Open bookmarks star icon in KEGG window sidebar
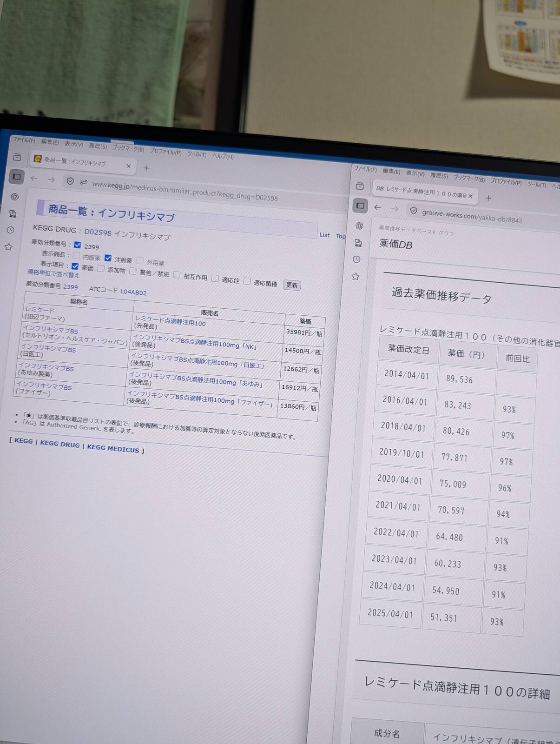The image size is (560, 744). [8, 247]
